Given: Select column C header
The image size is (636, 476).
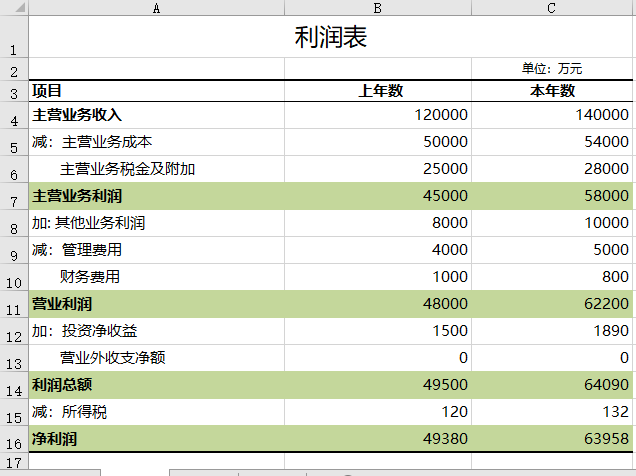Looking at the screenshot, I should 552,7.
